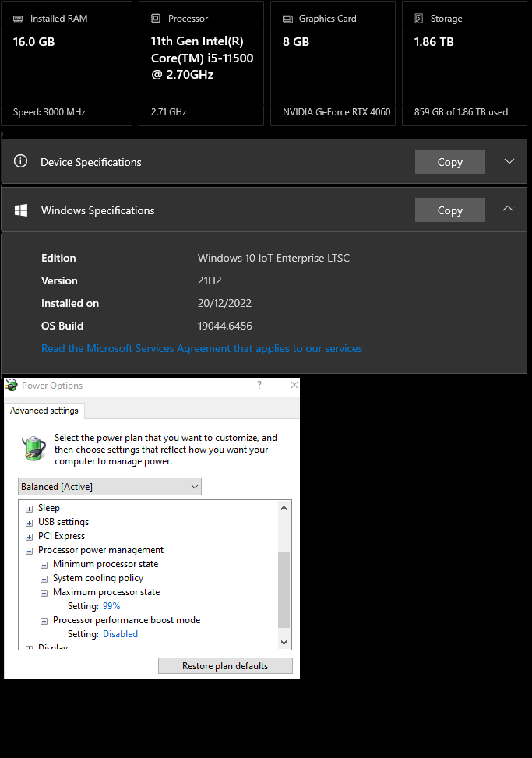The height and width of the screenshot is (758, 532).
Task: Collapse Maximum processor state node
Action: tap(44, 593)
